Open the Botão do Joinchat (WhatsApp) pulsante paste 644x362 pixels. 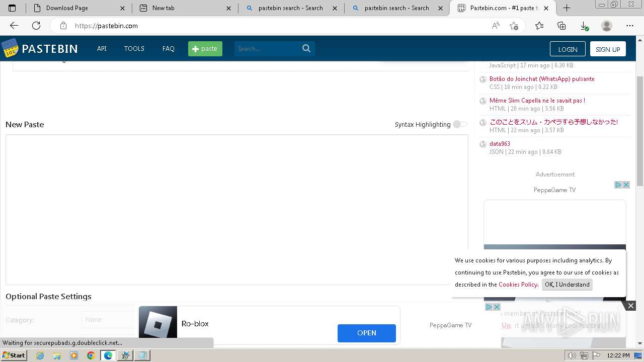click(542, 79)
